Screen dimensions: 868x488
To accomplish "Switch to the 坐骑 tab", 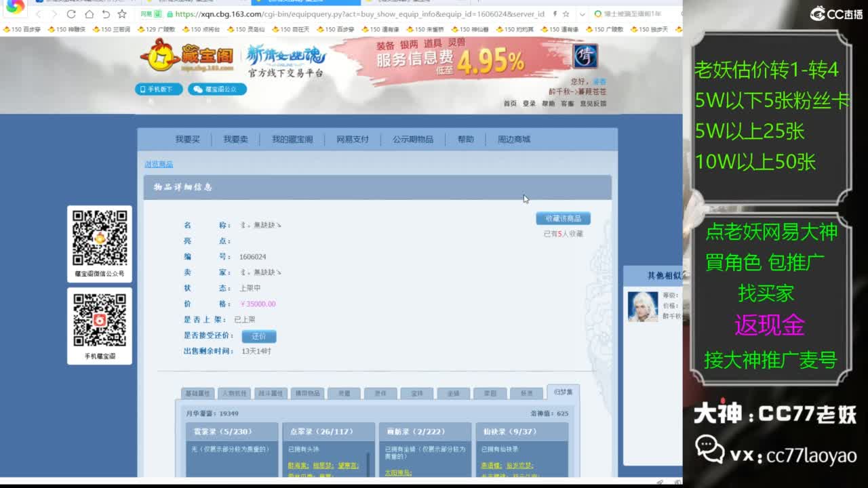I will point(454,393).
